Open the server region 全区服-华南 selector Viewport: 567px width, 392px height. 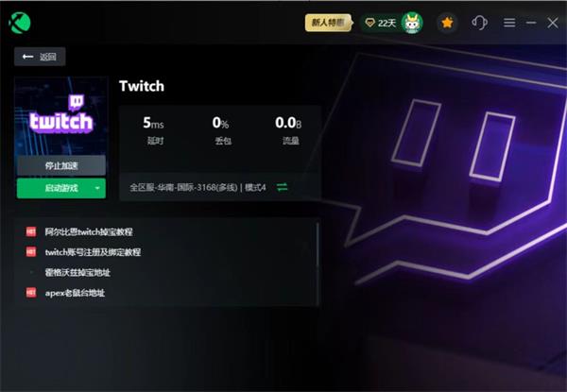[x=198, y=188]
